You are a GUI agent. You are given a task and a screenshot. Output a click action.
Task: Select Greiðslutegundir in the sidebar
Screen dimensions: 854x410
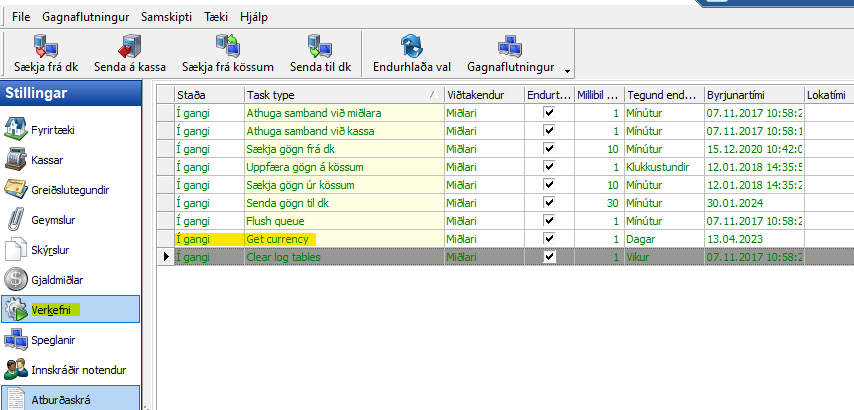point(70,188)
